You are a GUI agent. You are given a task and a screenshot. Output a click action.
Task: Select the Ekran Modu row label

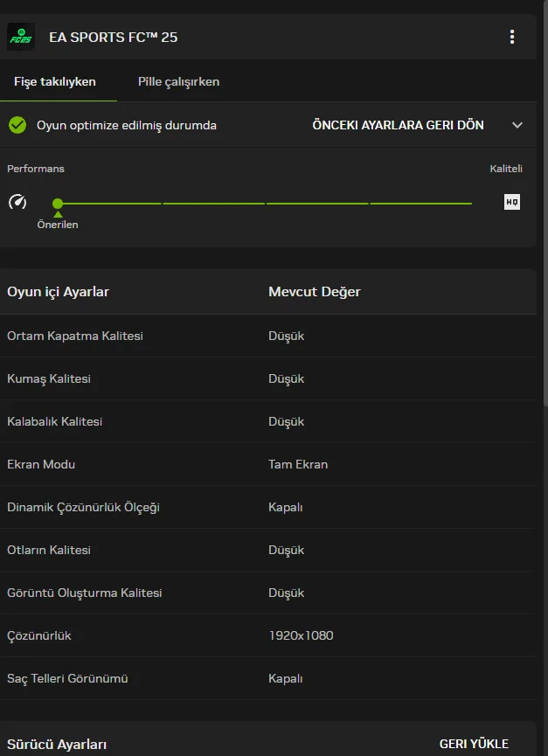tap(41, 464)
